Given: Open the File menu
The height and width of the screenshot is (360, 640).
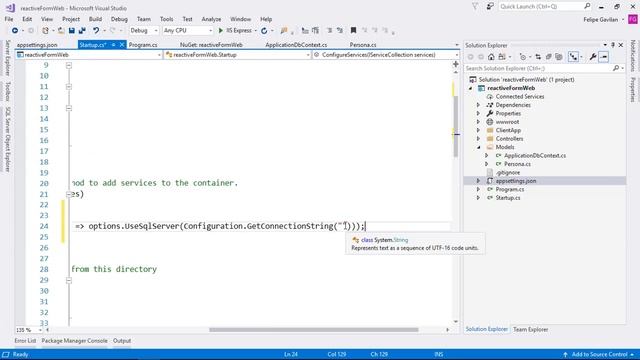Looking at the screenshot, I should [9, 19].
